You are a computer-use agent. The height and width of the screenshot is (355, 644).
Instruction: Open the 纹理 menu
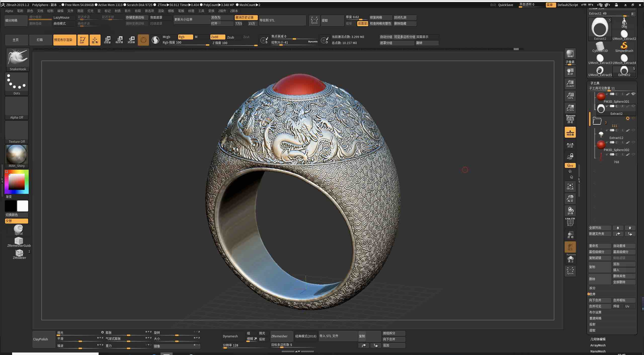(x=191, y=11)
